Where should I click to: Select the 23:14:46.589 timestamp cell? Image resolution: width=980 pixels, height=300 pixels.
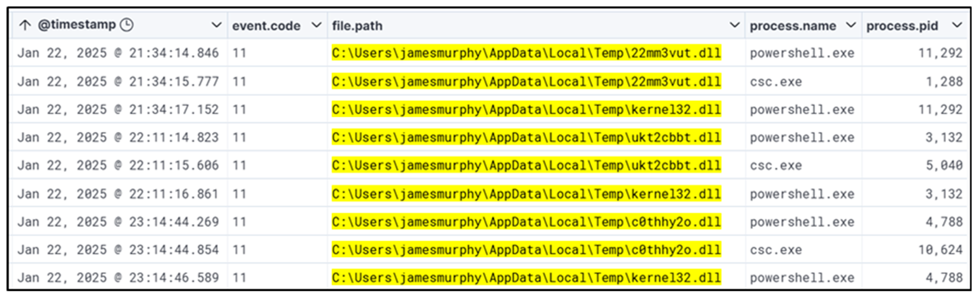click(x=118, y=278)
